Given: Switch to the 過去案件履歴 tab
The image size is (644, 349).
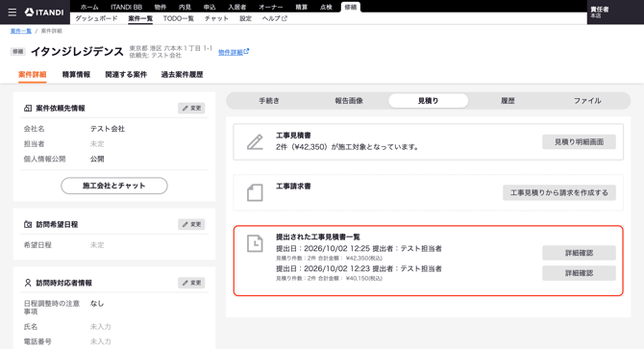Looking at the screenshot, I should coord(182,75).
